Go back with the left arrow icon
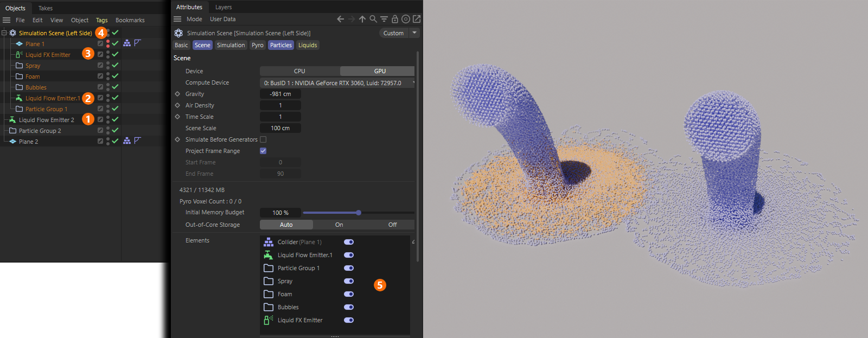 340,19
